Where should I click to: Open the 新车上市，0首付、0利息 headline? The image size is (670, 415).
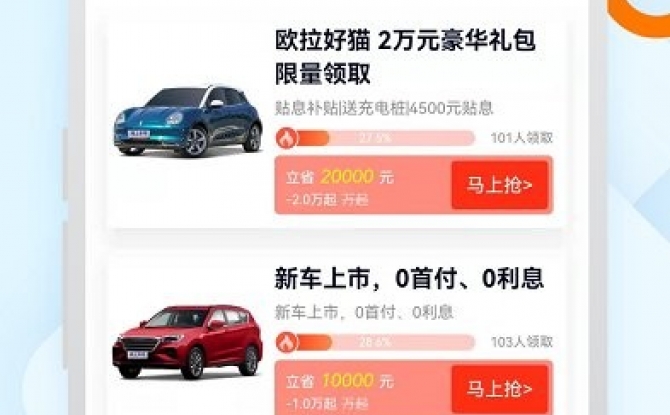click(x=409, y=278)
